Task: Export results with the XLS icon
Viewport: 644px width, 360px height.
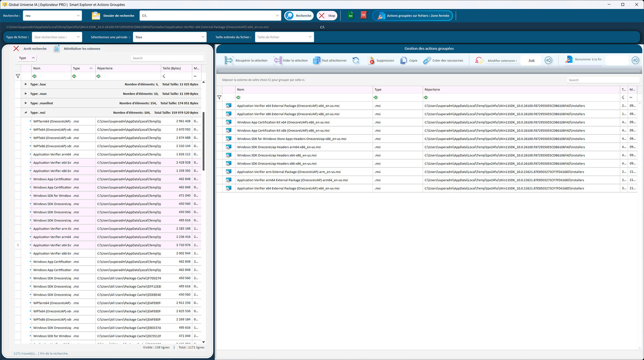Action: 350,15
